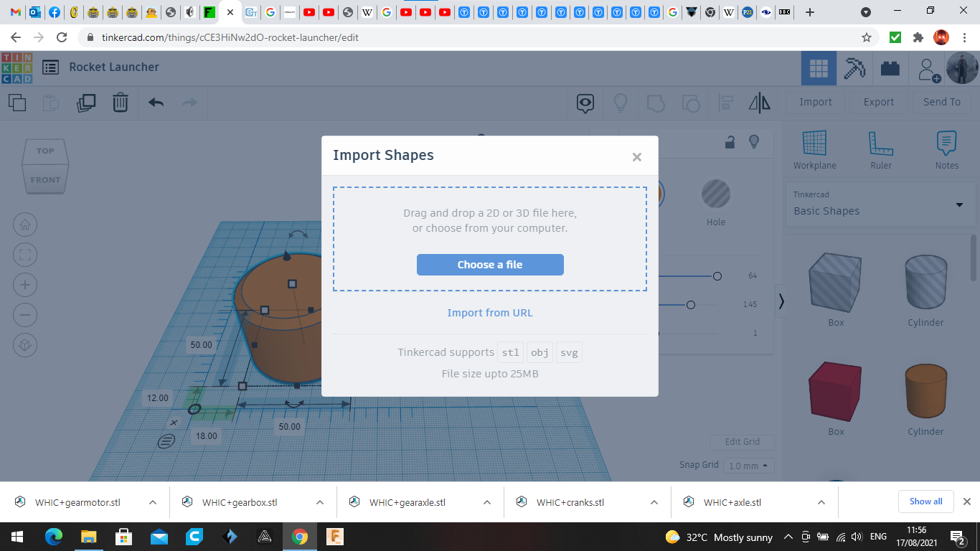Expand options for WHIC+gearaxle.stl download
Image resolution: width=980 pixels, height=551 pixels.
(x=487, y=502)
